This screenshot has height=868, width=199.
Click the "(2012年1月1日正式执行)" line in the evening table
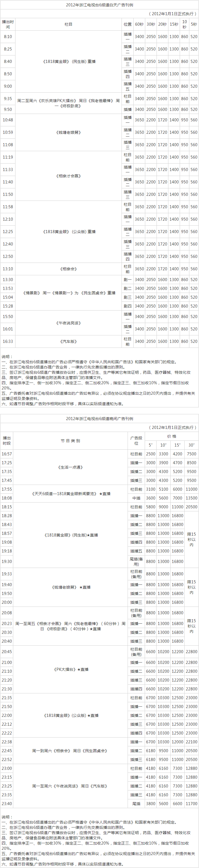173,427
